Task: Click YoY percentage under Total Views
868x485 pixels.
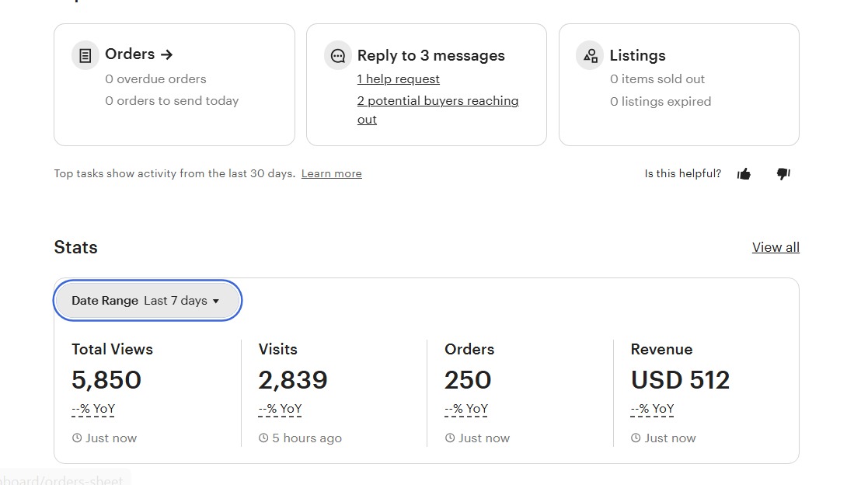Action: pyautogui.click(x=93, y=409)
